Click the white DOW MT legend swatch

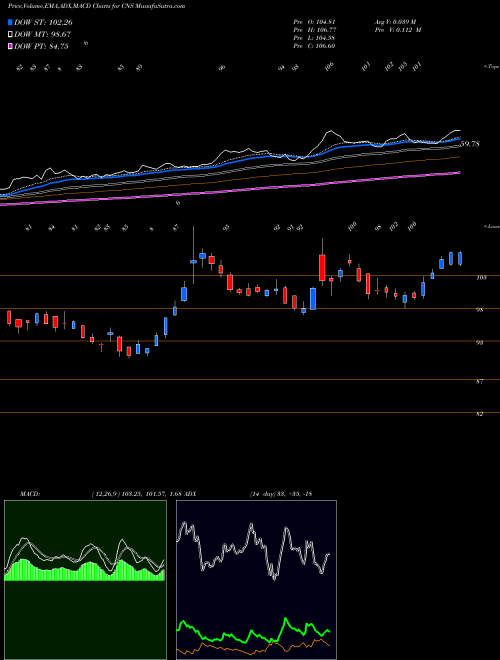pos(10,35)
